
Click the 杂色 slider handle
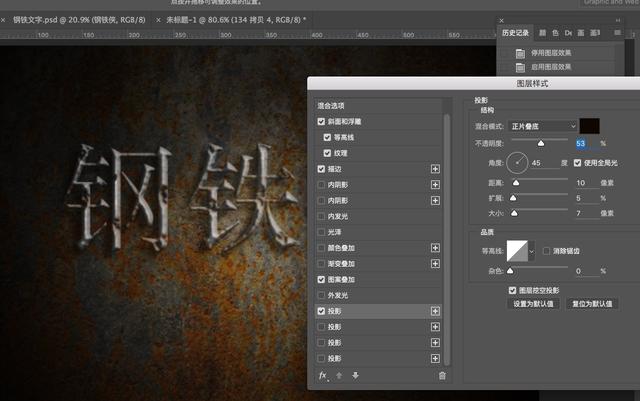(510, 271)
